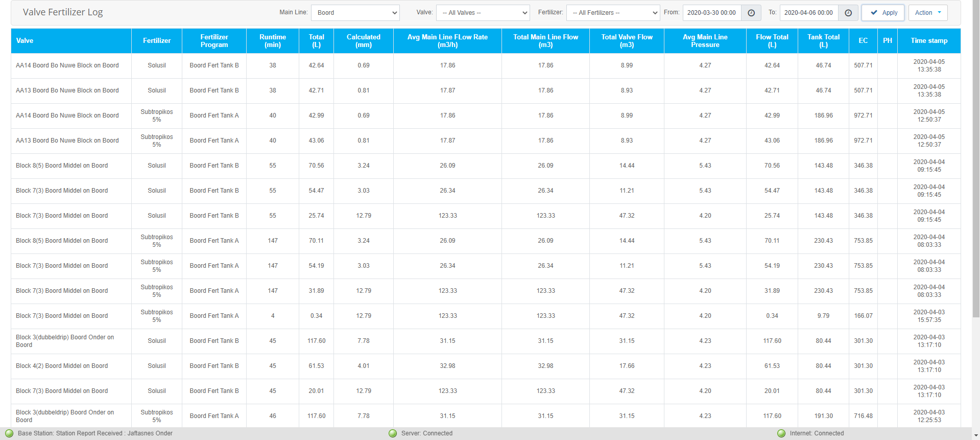Click the Runtime (min) column header
Viewport: 980px width, 440px height.
point(273,41)
